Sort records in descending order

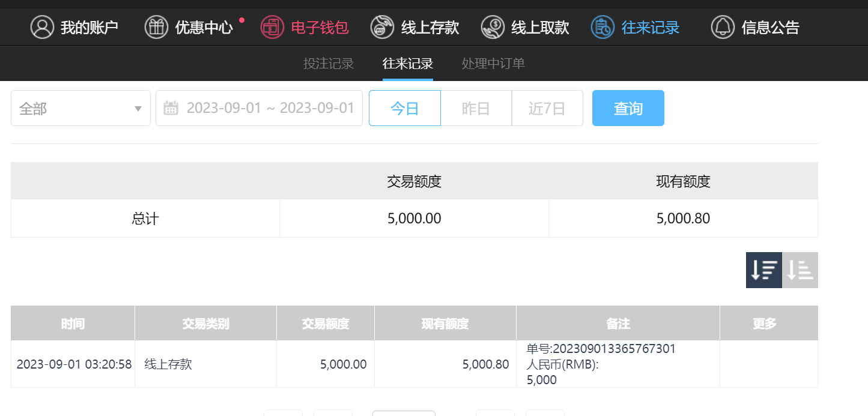click(764, 270)
